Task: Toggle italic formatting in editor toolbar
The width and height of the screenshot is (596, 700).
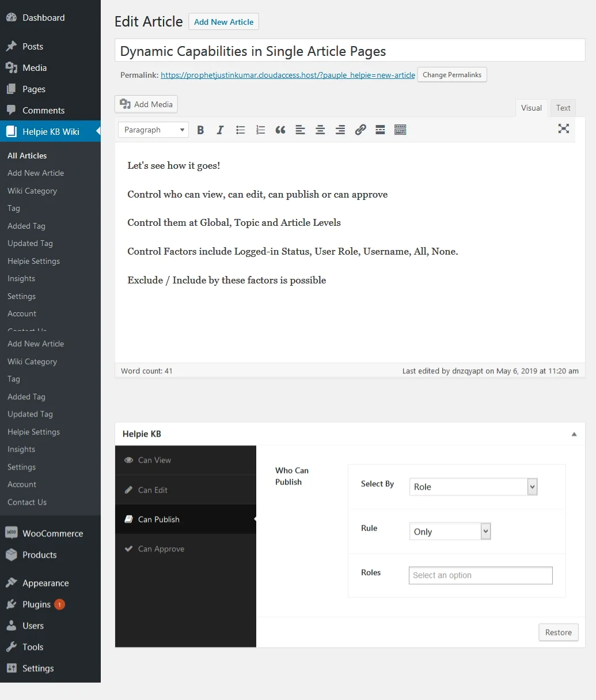Action: pos(220,130)
